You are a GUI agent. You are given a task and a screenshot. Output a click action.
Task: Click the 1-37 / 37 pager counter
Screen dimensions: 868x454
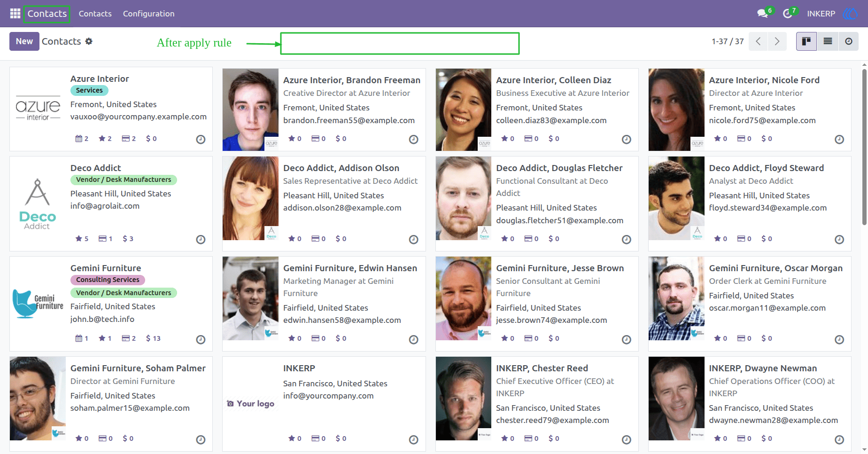pyautogui.click(x=728, y=41)
